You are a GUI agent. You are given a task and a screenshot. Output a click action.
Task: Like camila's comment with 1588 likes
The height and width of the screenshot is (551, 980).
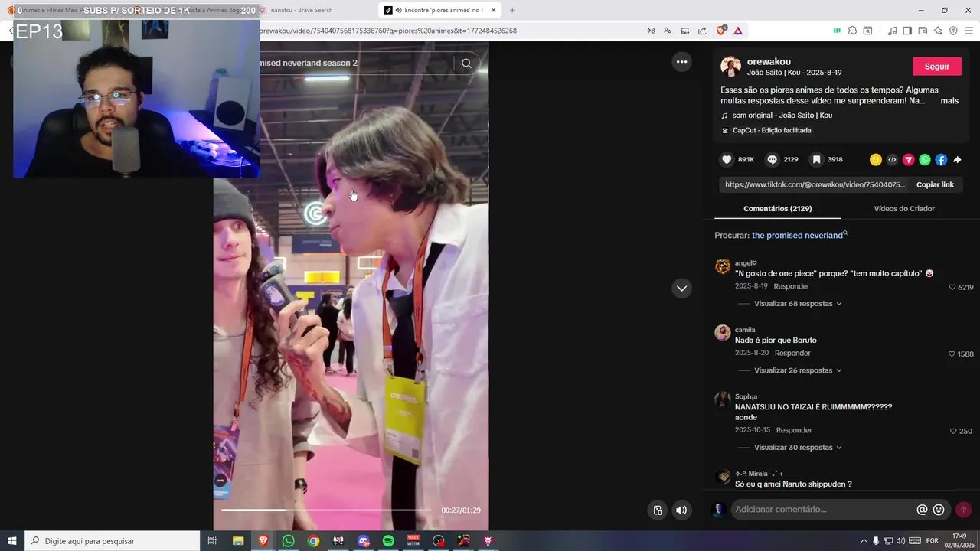click(952, 354)
